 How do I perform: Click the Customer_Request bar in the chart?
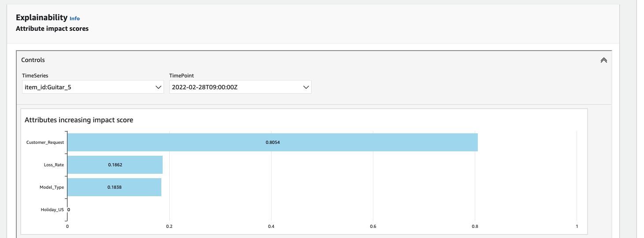pos(272,143)
